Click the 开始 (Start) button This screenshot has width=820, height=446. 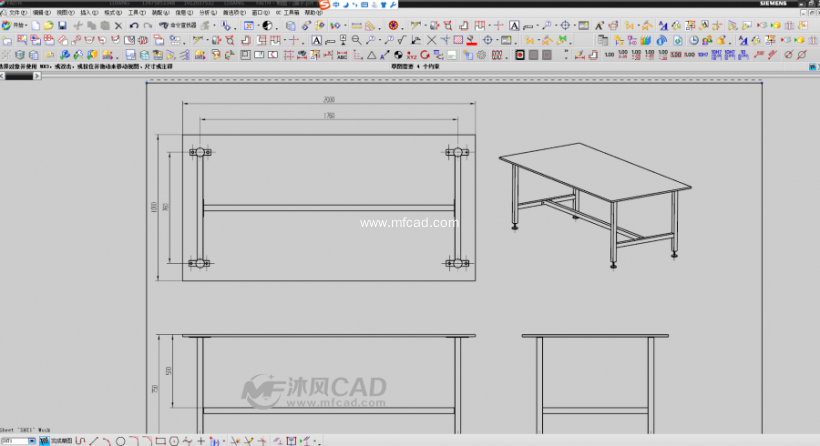14,25
